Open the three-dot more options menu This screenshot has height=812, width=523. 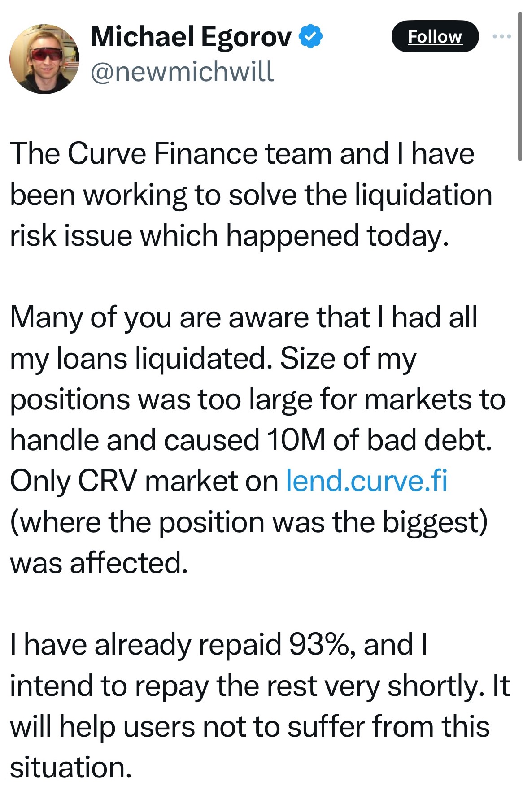pos(501,36)
